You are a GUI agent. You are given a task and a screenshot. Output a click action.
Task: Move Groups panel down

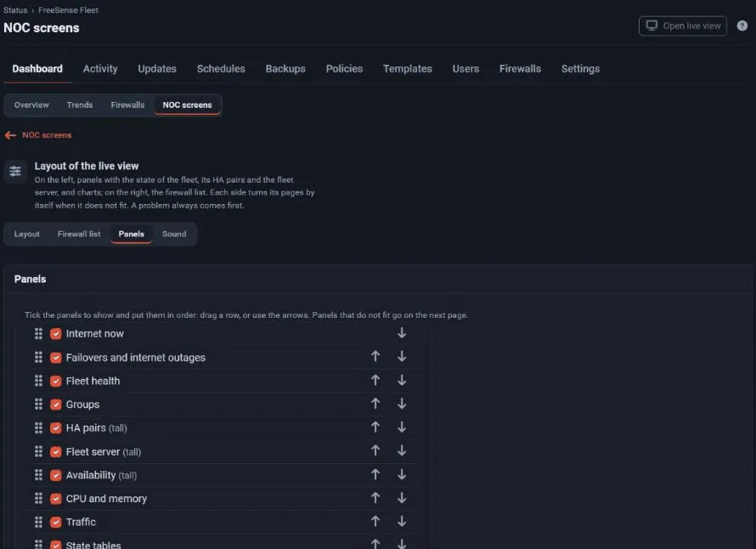(402, 404)
